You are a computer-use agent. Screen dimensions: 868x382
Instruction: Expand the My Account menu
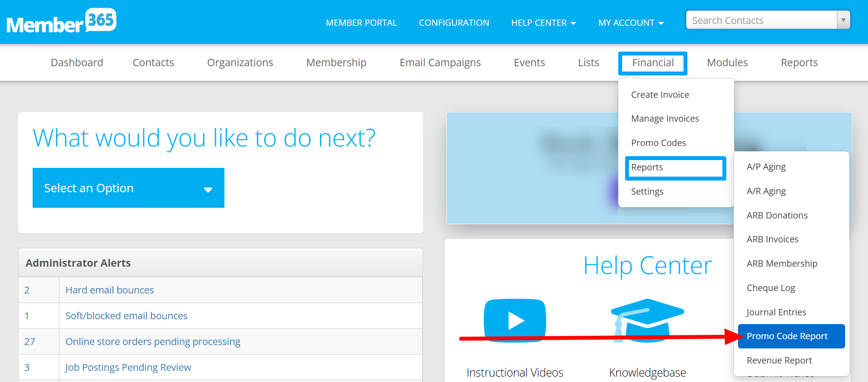(630, 23)
